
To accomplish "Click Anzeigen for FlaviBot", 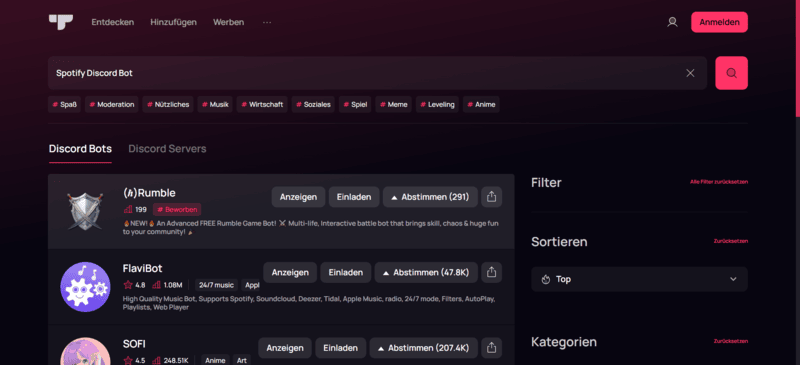I will tap(290, 273).
